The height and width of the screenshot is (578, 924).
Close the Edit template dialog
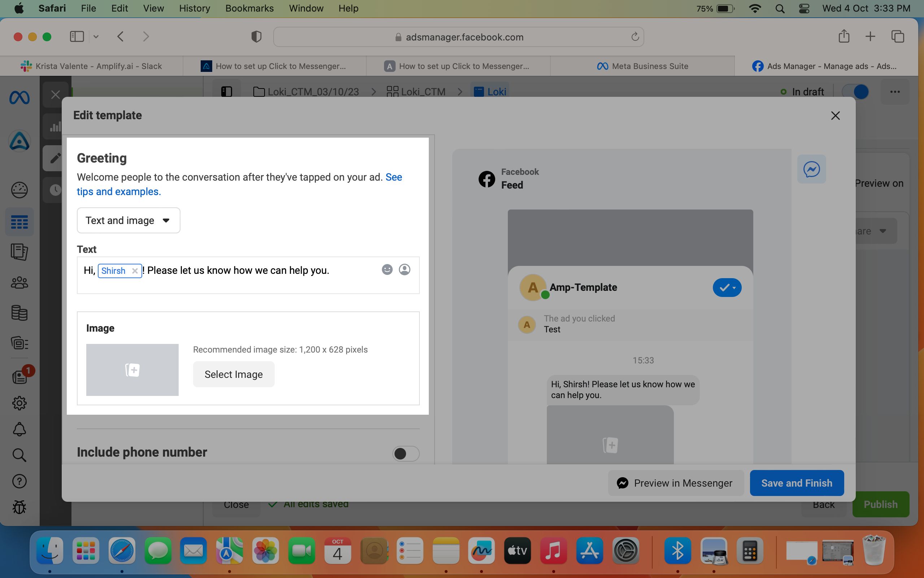[x=836, y=116]
